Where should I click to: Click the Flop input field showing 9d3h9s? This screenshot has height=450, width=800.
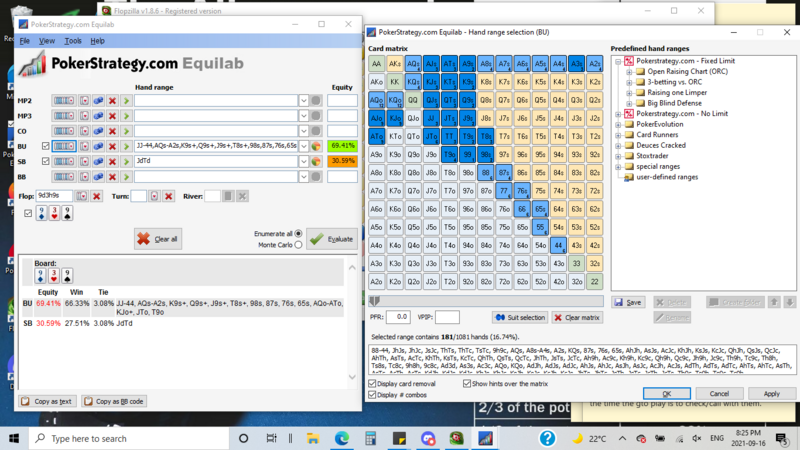pos(54,196)
